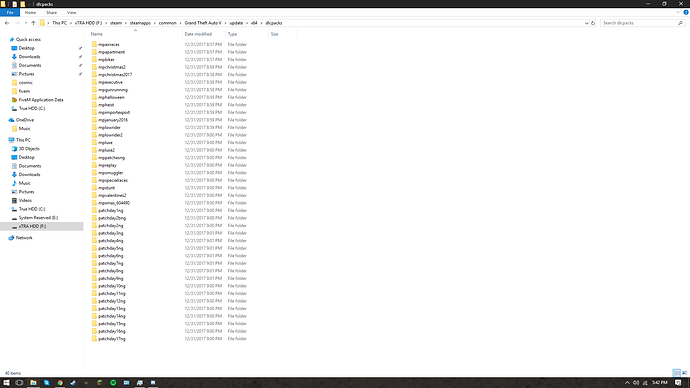
Task: Select the mpheist folder
Action: tap(106, 105)
